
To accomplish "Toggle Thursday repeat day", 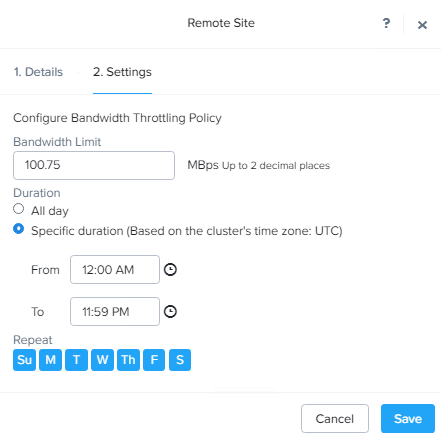I will (128, 360).
